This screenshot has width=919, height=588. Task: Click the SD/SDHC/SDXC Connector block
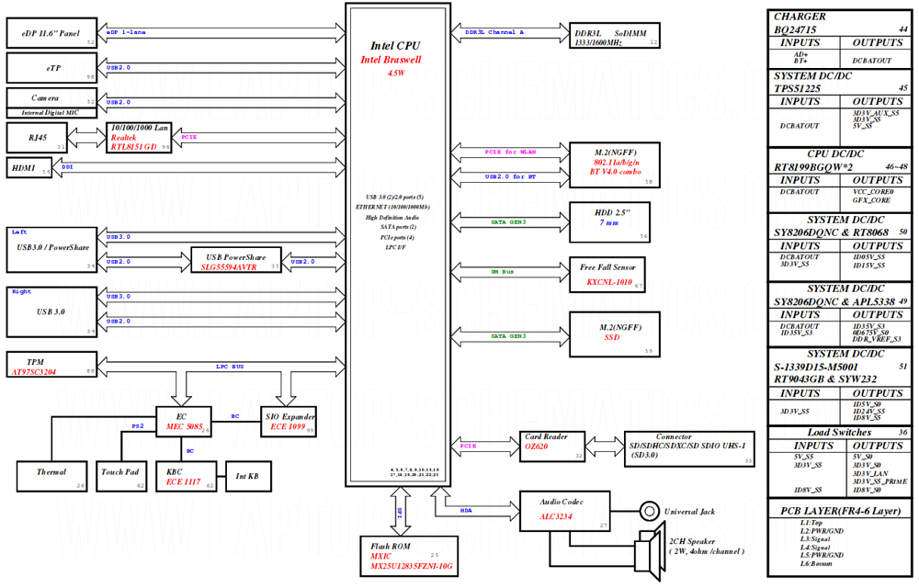click(x=689, y=450)
